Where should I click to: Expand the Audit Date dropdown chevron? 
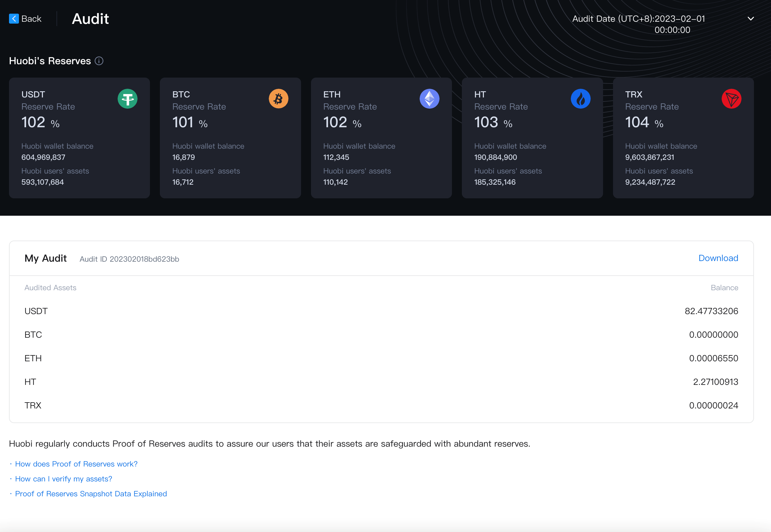[751, 19]
